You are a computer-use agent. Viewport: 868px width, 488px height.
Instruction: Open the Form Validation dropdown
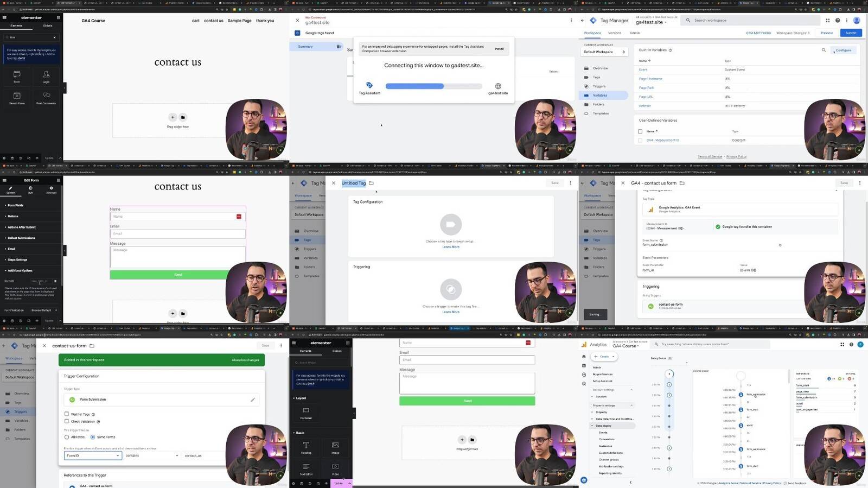(43, 310)
